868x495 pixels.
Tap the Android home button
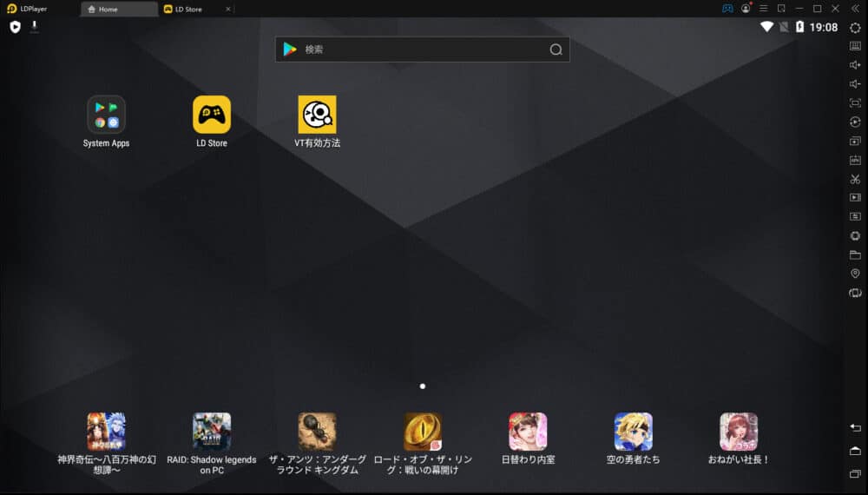click(x=855, y=451)
